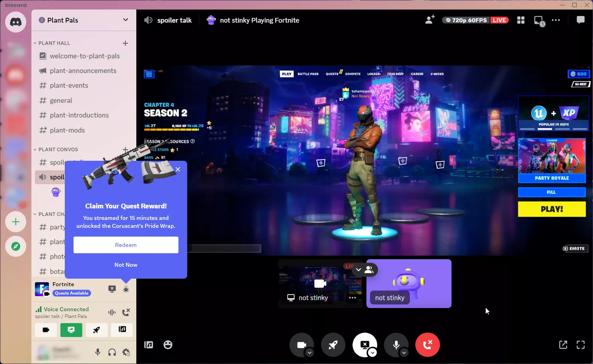Open the chat panel icon in top bar
The image size is (593, 364).
[580, 20]
